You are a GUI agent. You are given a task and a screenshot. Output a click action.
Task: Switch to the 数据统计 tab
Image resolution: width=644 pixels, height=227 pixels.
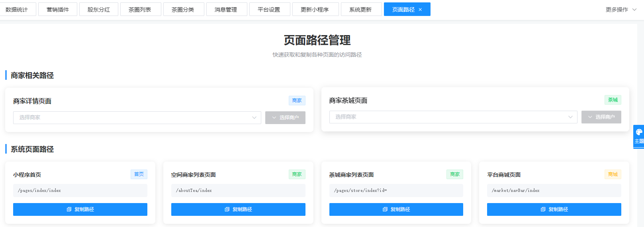tap(17, 10)
